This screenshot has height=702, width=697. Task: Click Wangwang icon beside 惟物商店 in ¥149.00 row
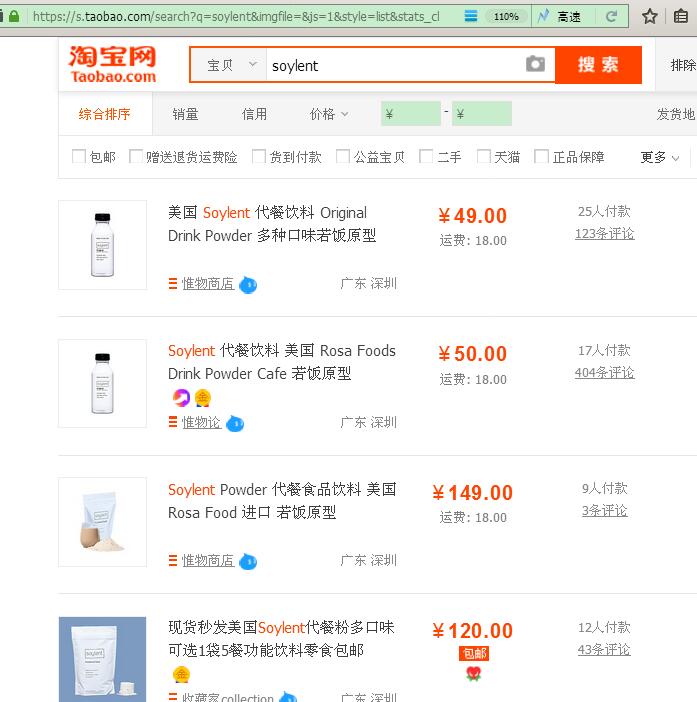[248, 561]
